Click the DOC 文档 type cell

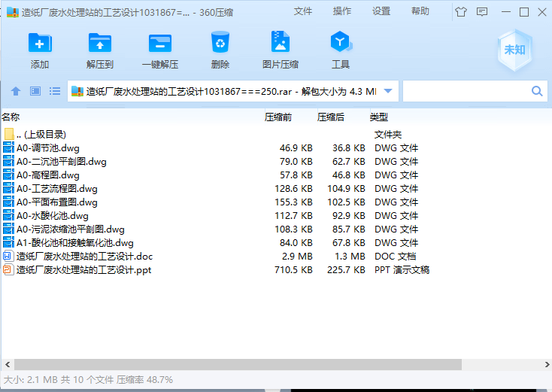tap(396, 256)
